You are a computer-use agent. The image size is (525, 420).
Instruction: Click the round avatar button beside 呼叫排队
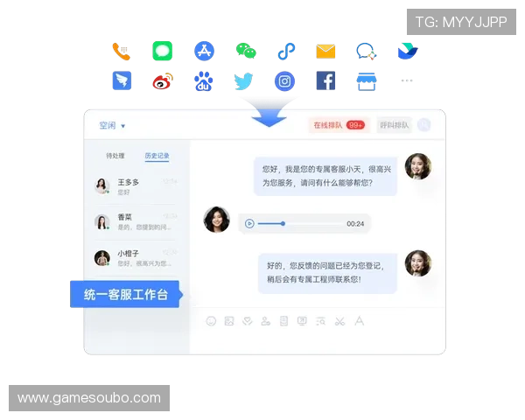(423, 125)
